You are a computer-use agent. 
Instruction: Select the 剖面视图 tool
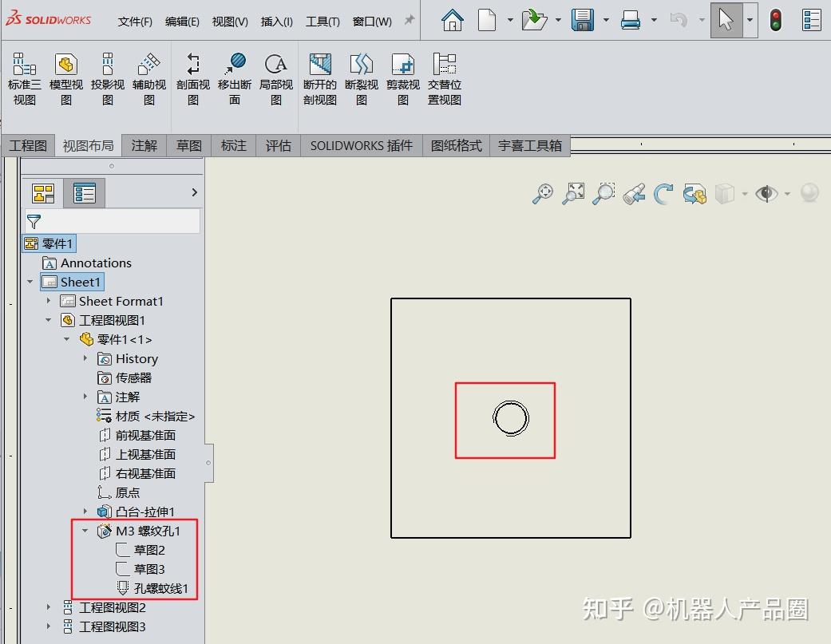192,77
